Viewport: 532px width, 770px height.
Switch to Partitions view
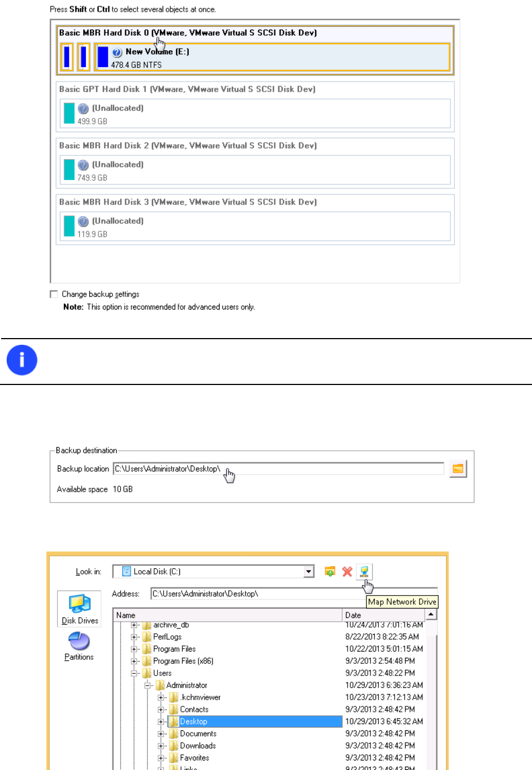79,647
